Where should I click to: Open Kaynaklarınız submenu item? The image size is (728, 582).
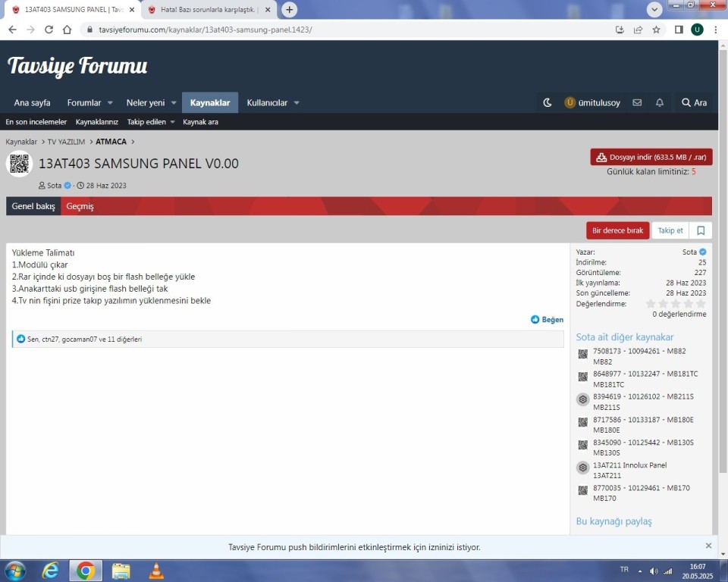[x=97, y=122]
